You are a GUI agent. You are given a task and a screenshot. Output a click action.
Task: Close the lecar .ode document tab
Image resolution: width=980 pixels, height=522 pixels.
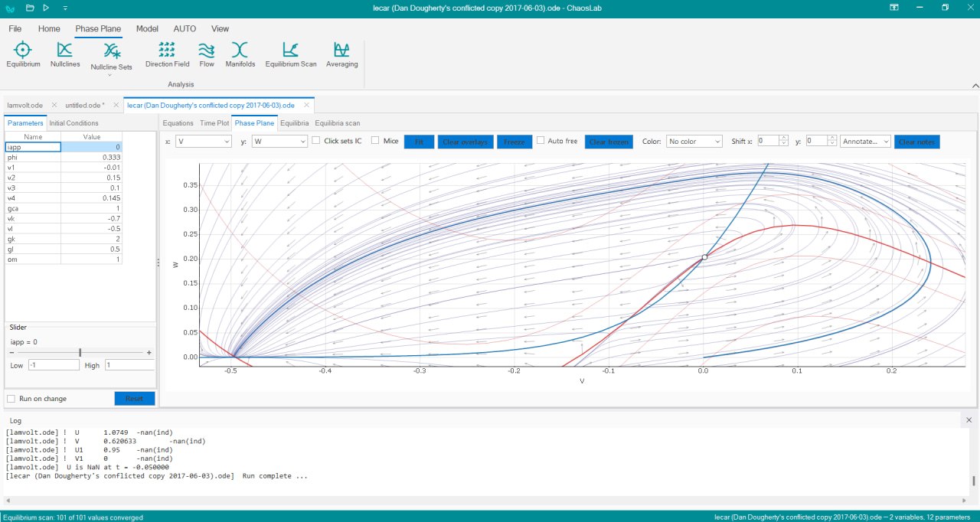pyautogui.click(x=306, y=105)
